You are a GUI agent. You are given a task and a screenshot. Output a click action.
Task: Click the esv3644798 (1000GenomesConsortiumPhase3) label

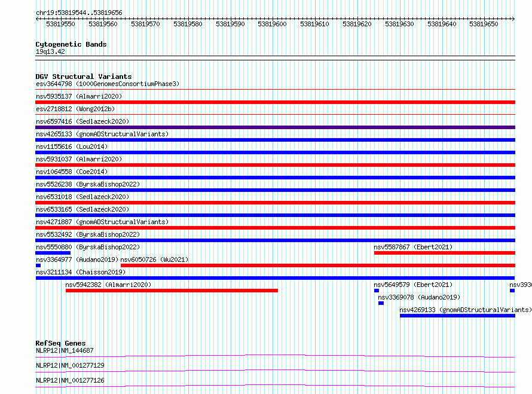click(108, 84)
